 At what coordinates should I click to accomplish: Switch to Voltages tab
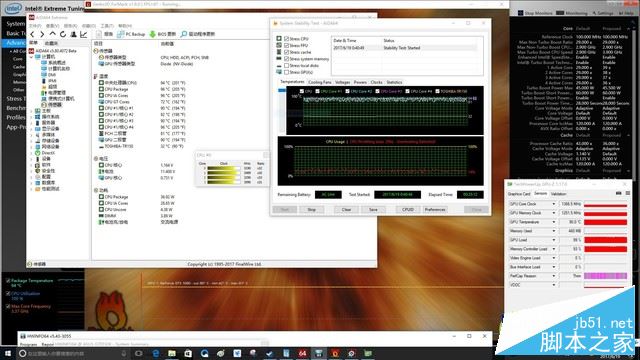coord(342,82)
